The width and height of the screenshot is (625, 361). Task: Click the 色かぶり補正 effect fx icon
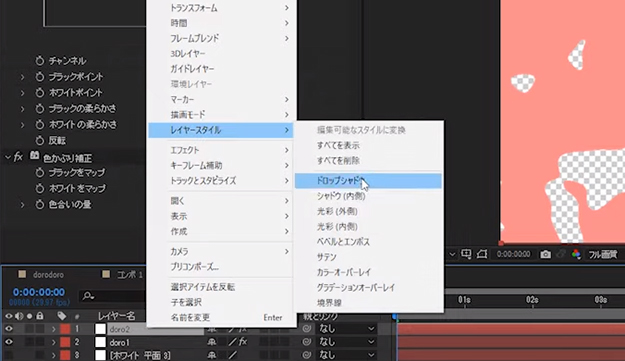(x=18, y=157)
